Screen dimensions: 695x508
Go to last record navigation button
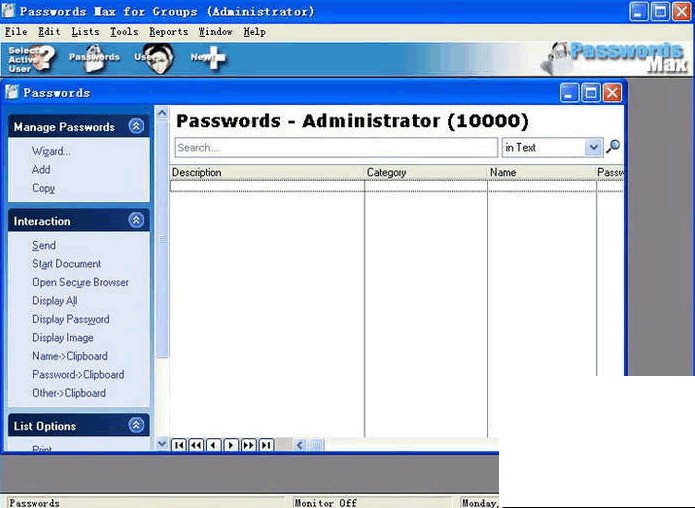266,445
